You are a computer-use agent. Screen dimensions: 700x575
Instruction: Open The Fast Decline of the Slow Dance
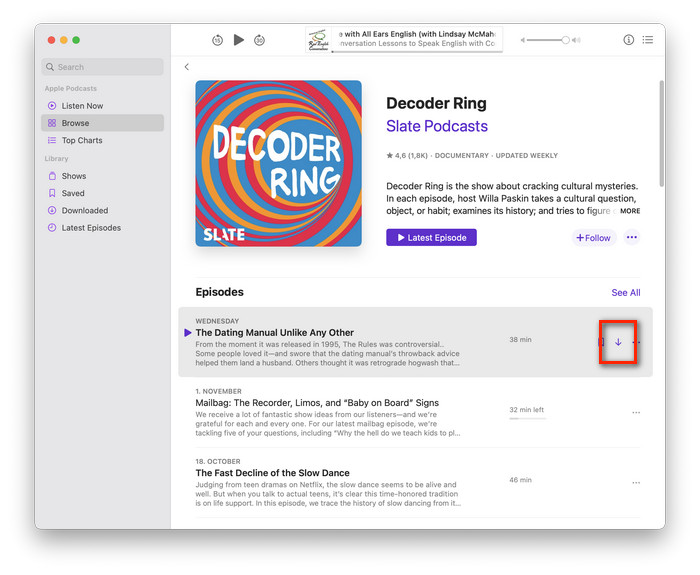(x=272, y=473)
